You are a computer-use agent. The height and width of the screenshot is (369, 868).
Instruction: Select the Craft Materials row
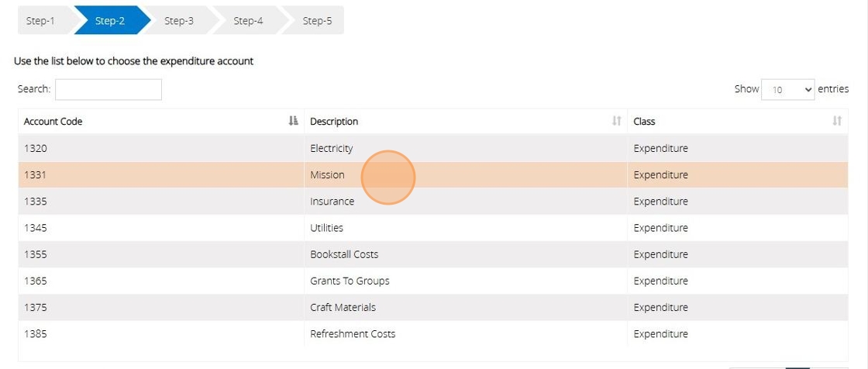click(x=343, y=307)
